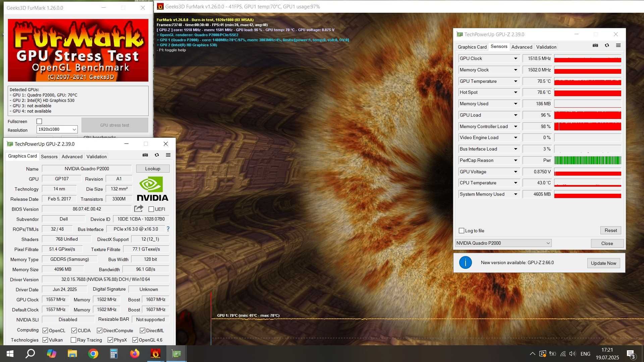The width and height of the screenshot is (644, 362).
Task: Open Calculator from taskbar
Action: [114, 354]
